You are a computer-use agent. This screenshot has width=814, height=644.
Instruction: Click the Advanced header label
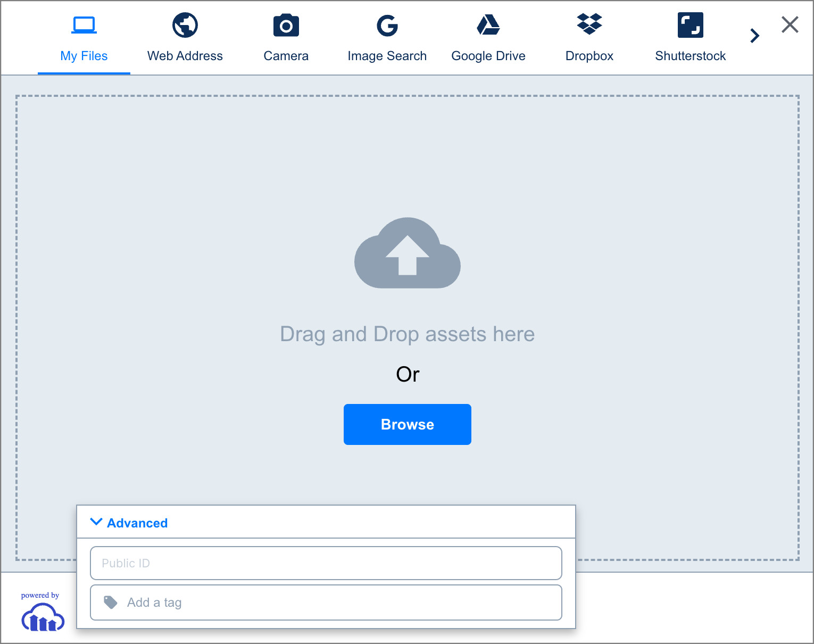(137, 523)
